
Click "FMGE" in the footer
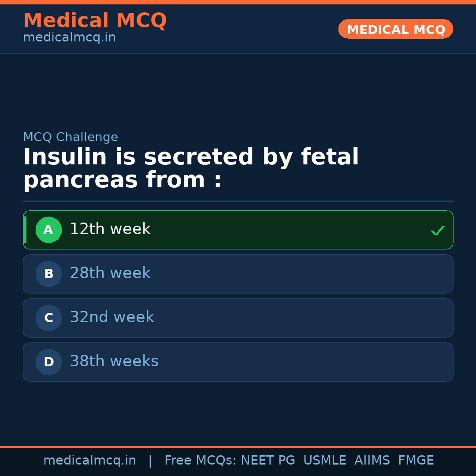[416, 461]
